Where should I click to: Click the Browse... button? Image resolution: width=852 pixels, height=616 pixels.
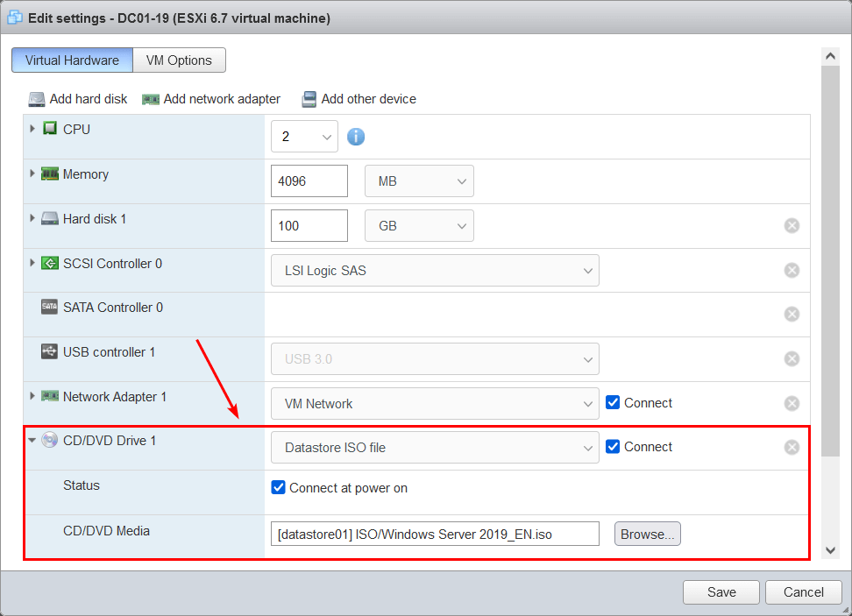pos(648,534)
